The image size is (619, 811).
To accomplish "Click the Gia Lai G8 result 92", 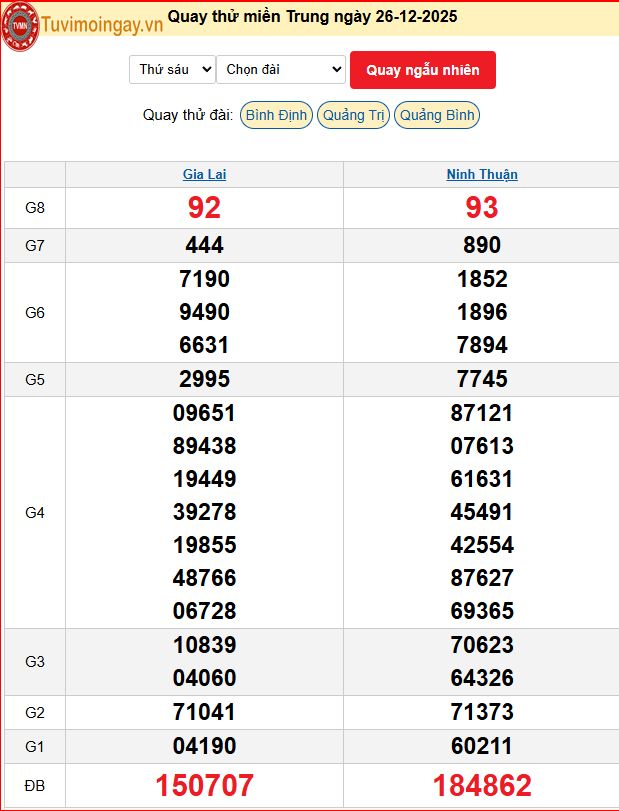I will click(204, 208).
